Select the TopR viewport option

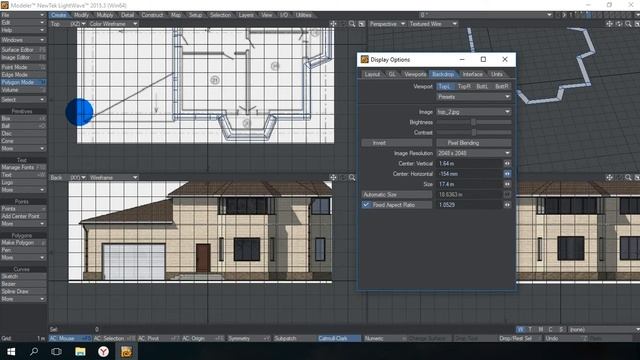(x=464, y=86)
